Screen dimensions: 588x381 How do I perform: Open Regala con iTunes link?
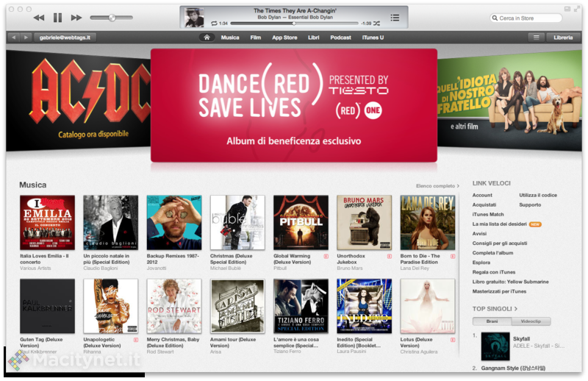(493, 272)
